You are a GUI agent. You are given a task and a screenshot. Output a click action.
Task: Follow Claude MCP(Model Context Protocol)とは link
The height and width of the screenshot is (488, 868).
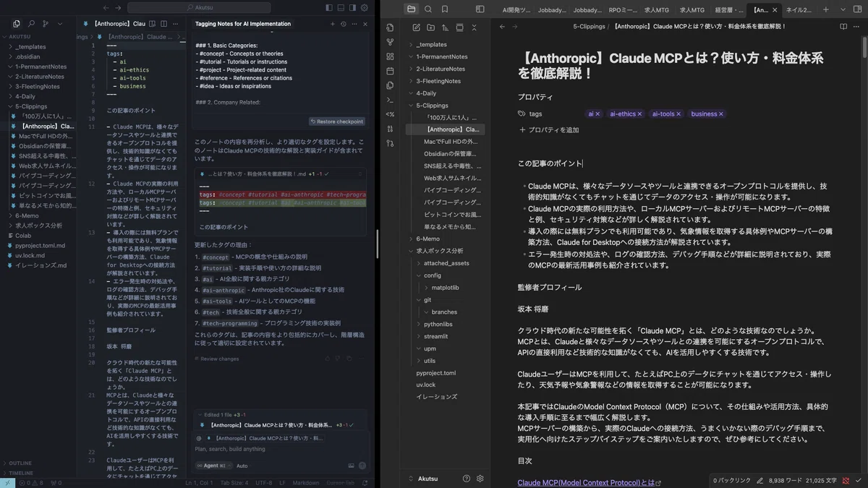coord(587,483)
